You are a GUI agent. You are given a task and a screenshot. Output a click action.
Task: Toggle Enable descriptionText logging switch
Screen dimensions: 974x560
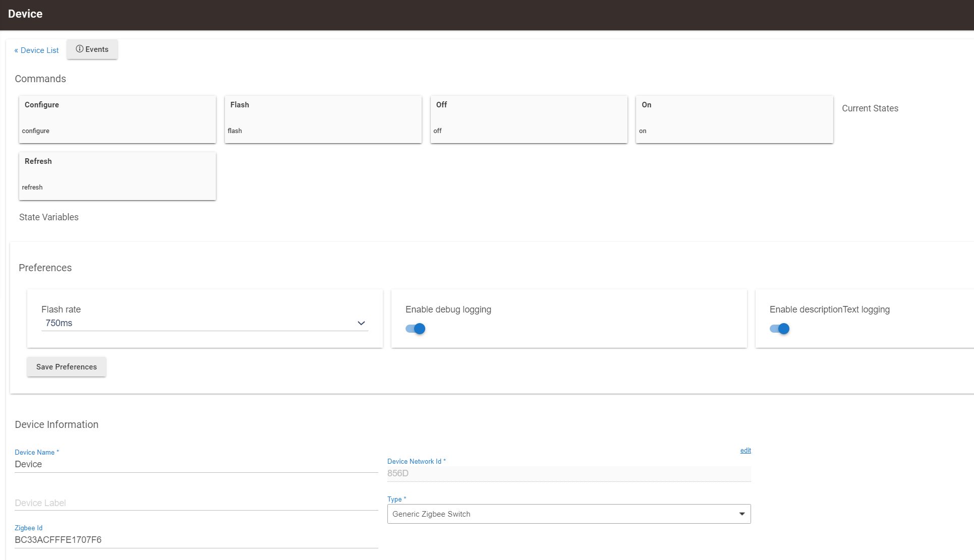[779, 329]
